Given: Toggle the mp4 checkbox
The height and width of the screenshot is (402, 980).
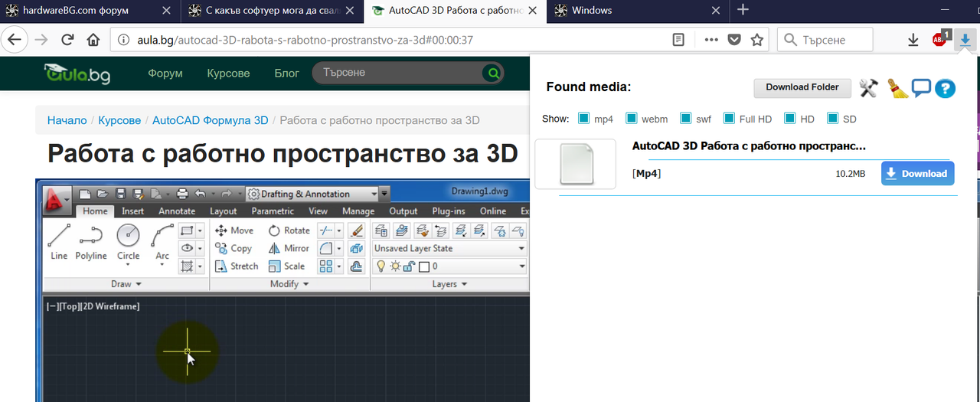Looking at the screenshot, I should (584, 119).
